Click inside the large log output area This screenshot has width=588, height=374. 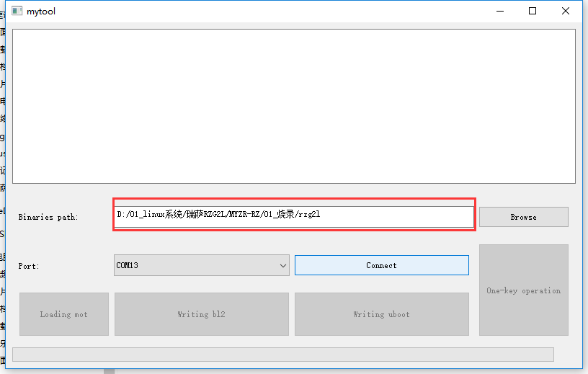(293, 106)
